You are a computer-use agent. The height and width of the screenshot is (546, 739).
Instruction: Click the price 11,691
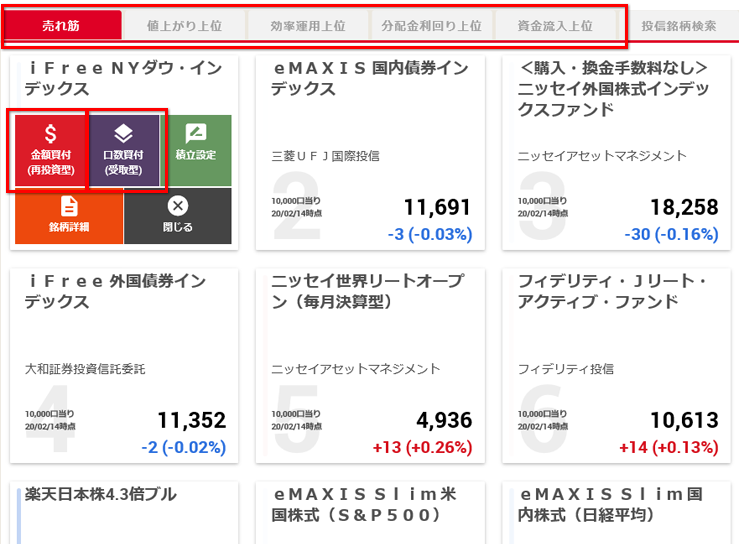[x=437, y=207]
